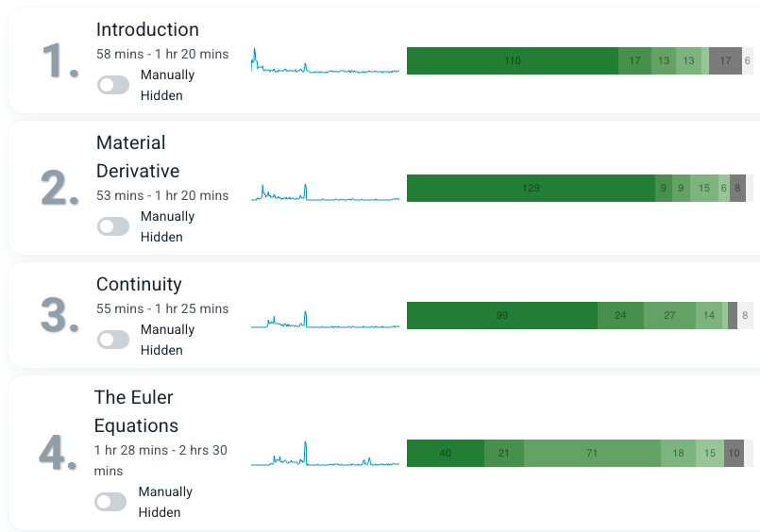This screenshot has height=532, width=760.
Task: Click the Continuity lesson title
Action: tap(139, 285)
